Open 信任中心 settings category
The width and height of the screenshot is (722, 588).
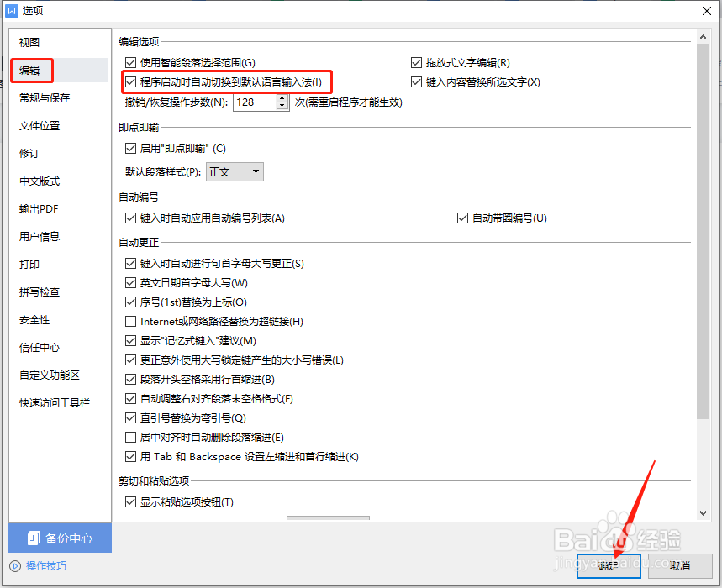coord(40,348)
